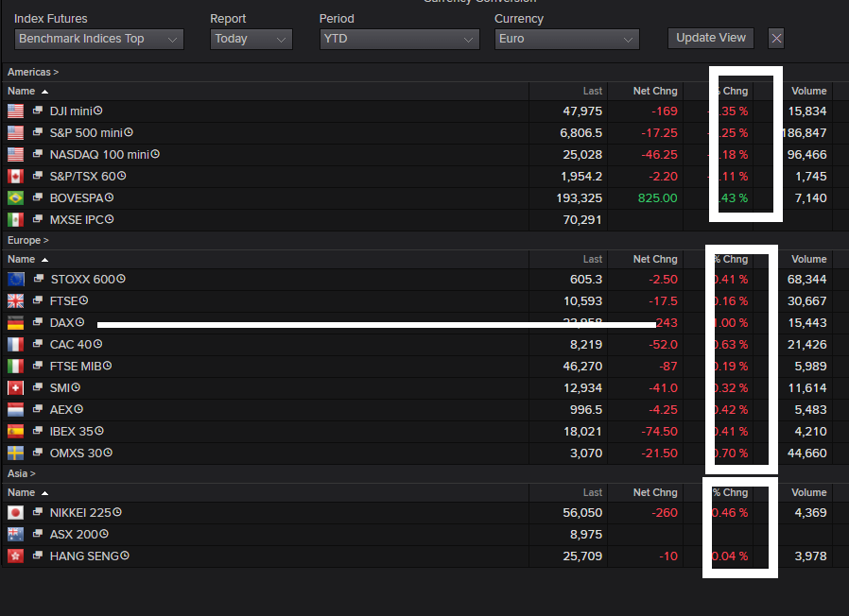Click the popup icon beside BOVESPA
849x616 pixels.
tap(38, 197)
